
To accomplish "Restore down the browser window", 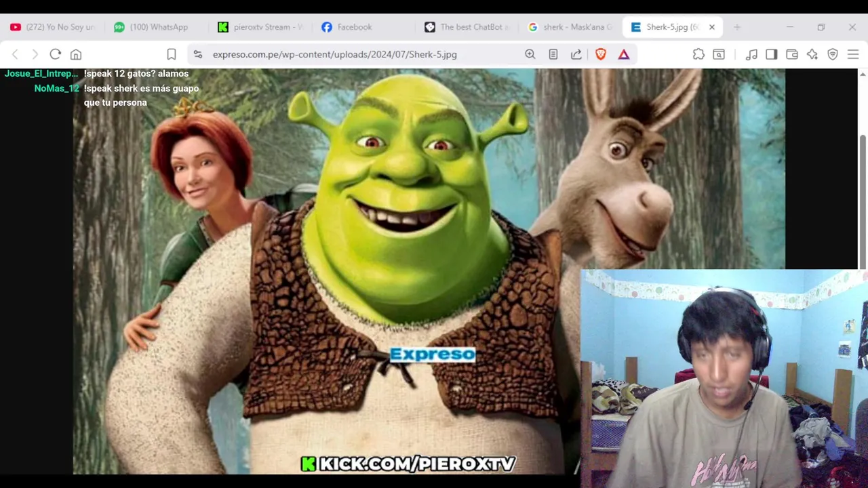I will [821, 27].
